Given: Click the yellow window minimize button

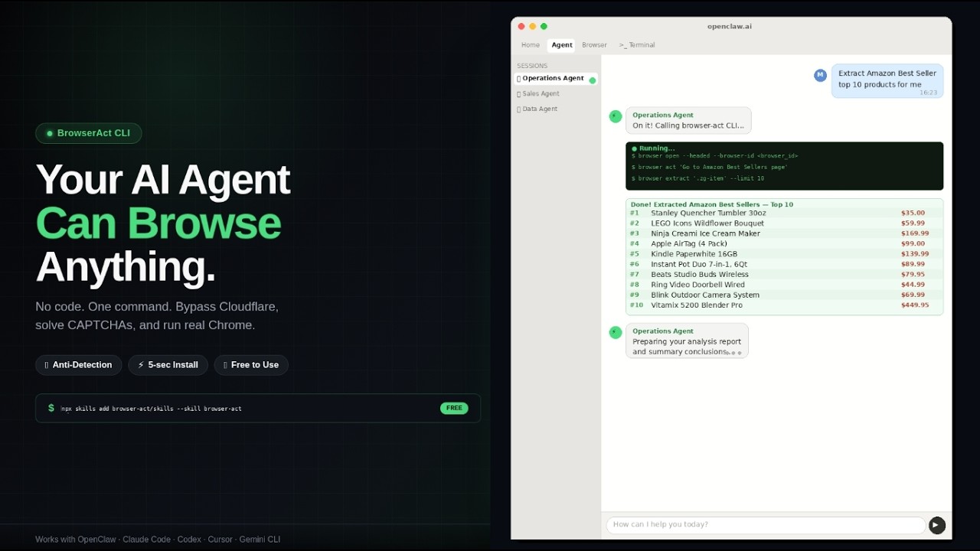Looking at the screenshot, I should click(x=533, y=26).
